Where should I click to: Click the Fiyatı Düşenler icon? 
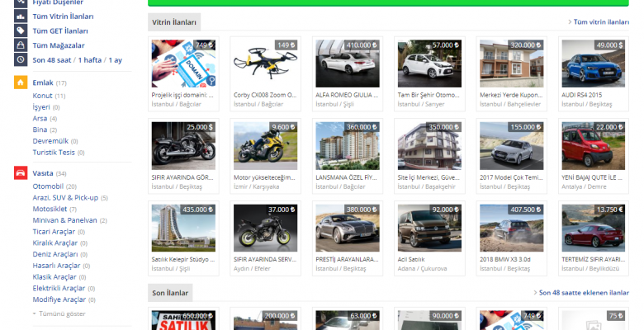[x=21, y=3]
